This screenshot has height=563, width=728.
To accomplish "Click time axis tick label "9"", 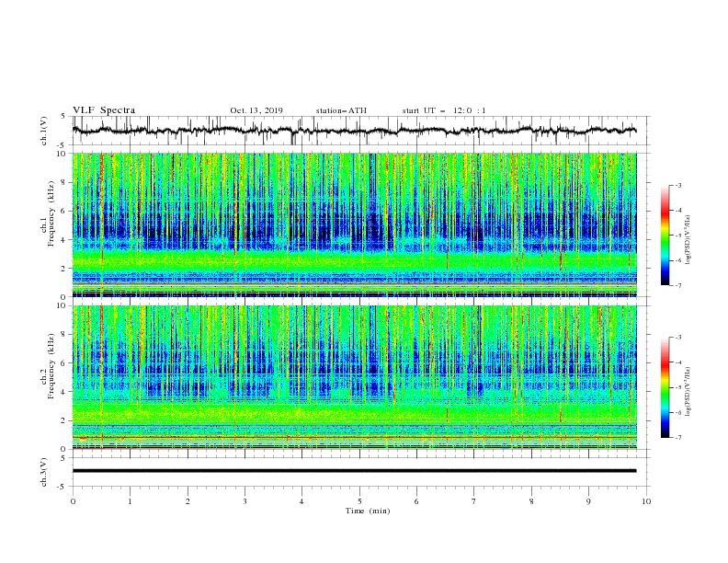I will (588, 501).
